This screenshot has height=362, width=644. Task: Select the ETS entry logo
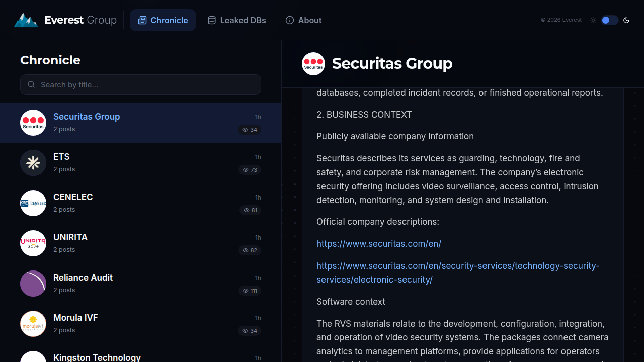pyautogui.click(x=33, y=163)
